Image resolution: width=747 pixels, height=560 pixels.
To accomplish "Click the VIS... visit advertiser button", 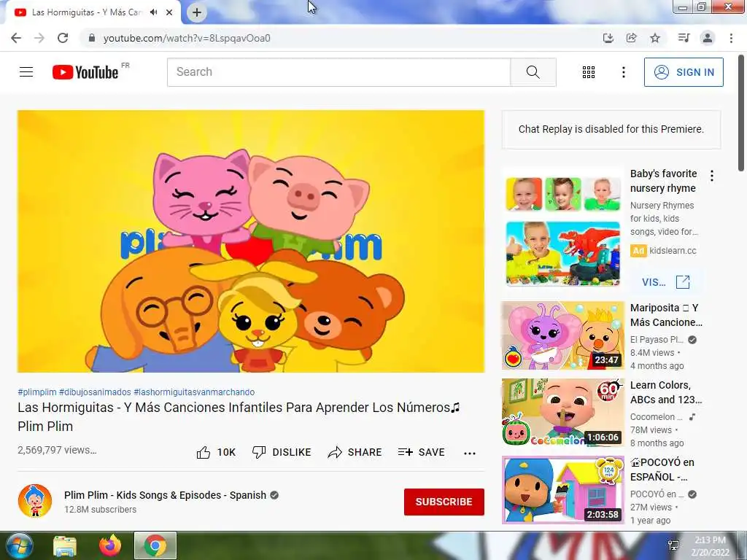I will pos(665,282).
